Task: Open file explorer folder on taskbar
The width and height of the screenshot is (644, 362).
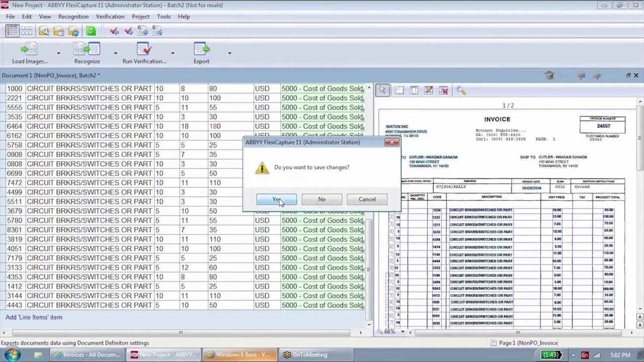Action: pos(38,355)
